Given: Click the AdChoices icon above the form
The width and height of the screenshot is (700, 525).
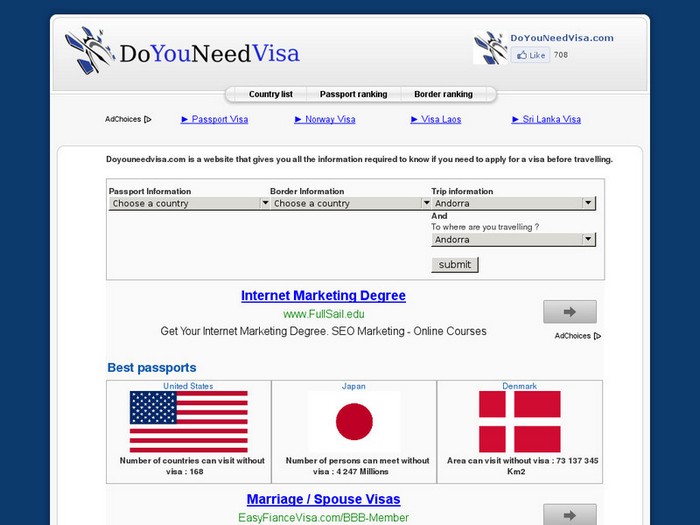Looking at the screenshot, I should [148, 119].
